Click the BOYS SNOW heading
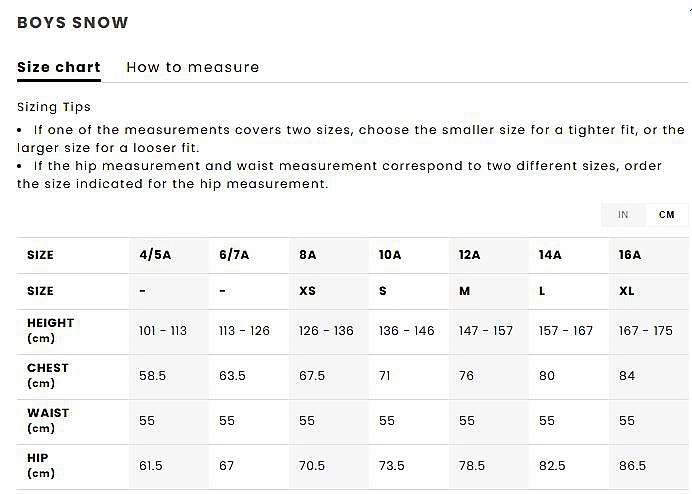Viewport: 692px width, 494px height. (x=73, y=23)
